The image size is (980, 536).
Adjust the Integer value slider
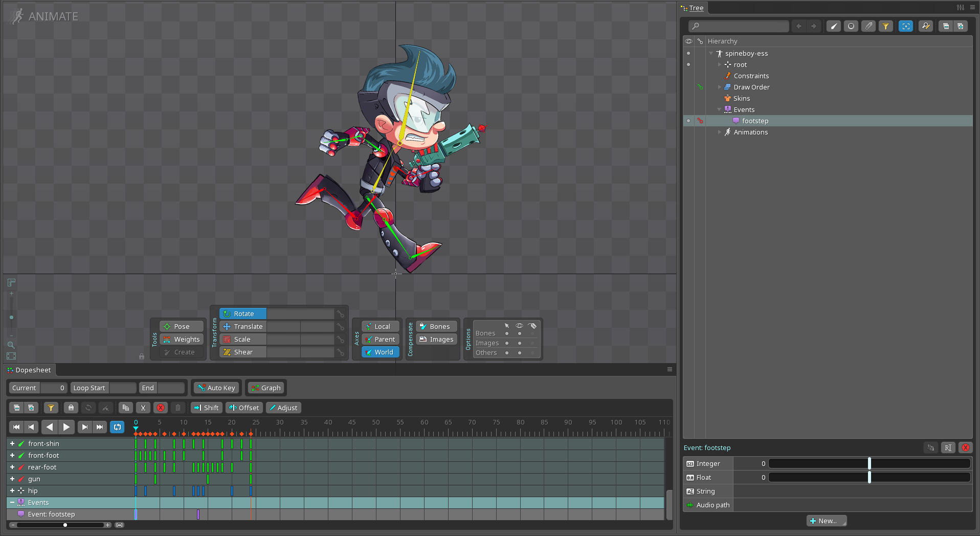click(869, 463)
